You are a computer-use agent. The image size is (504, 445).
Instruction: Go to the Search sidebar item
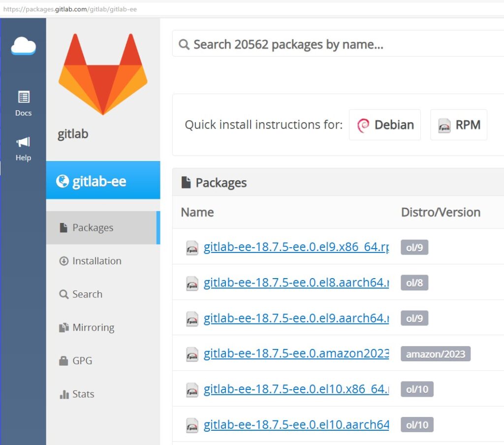[87, 294]
